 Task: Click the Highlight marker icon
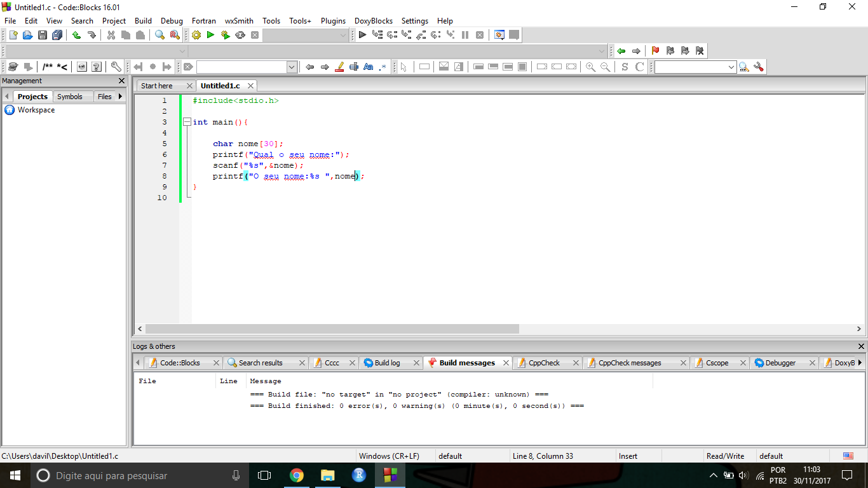coord(339,67)
